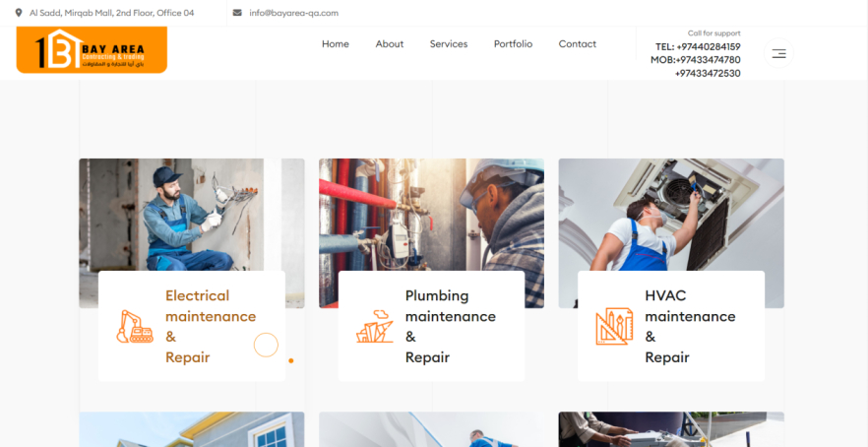Open Plumbing maintenance & Repair link

450,326
